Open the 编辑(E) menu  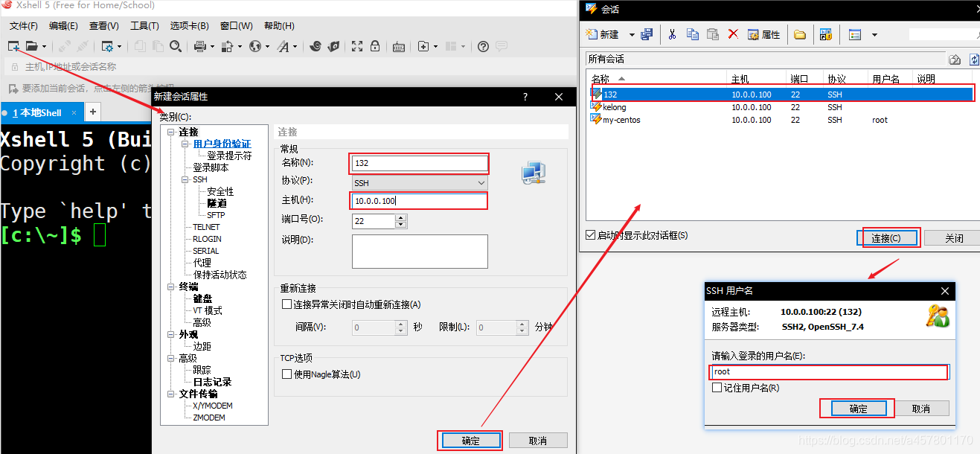[x=63, y=26]
